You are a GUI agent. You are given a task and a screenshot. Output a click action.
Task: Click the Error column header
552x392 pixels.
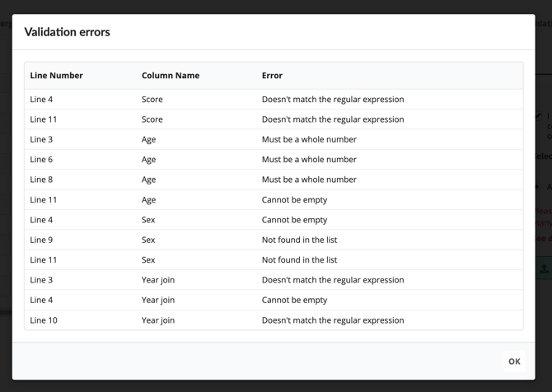[272, 76]
